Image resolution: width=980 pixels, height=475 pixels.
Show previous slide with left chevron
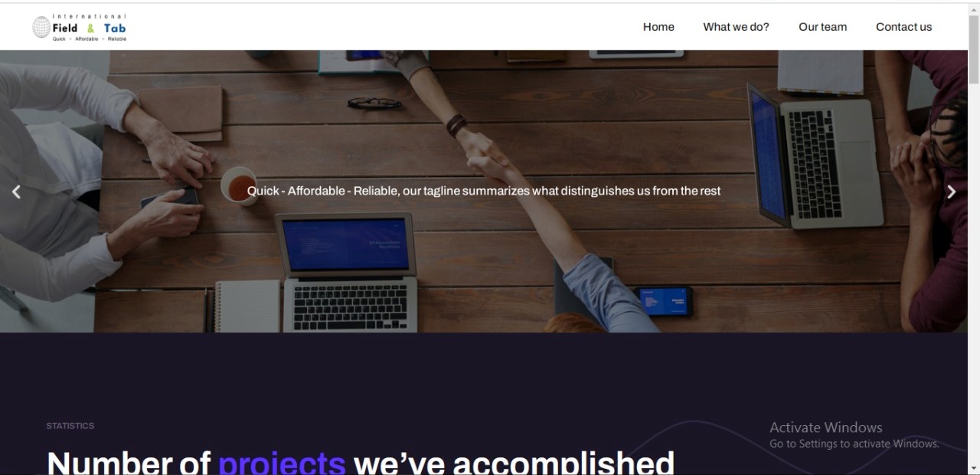click(x=16, y=192)
